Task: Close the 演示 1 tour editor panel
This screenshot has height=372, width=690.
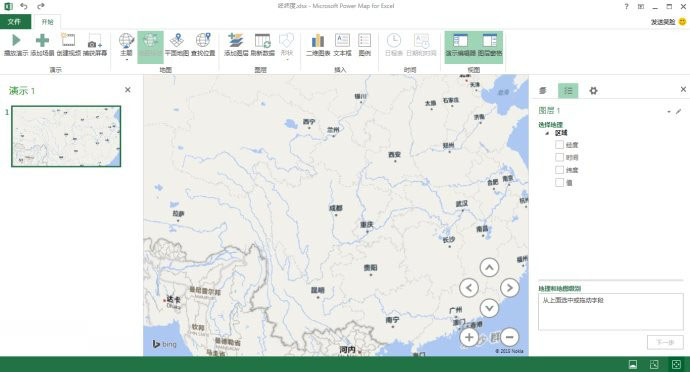Action: [128, 90]
